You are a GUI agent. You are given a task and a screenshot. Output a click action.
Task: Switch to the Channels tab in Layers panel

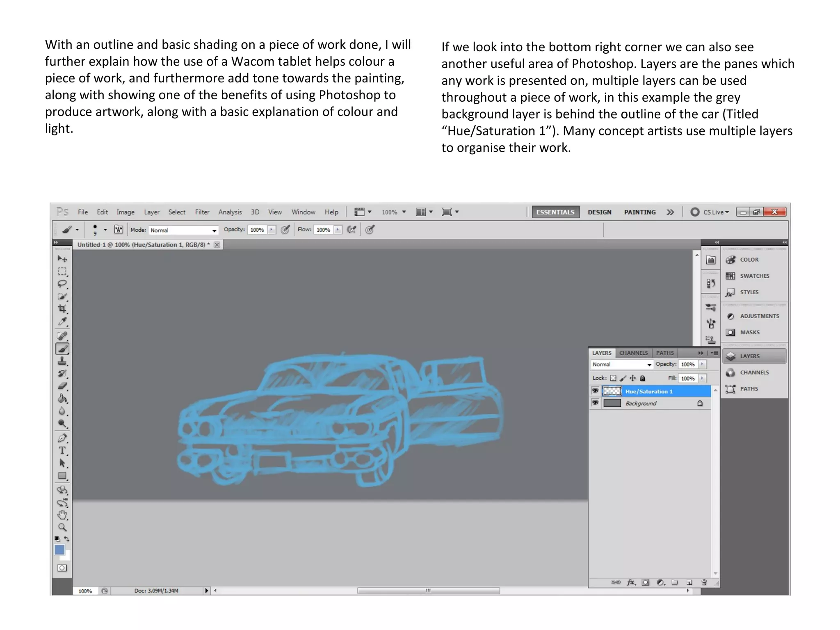(x=633, y=353)
